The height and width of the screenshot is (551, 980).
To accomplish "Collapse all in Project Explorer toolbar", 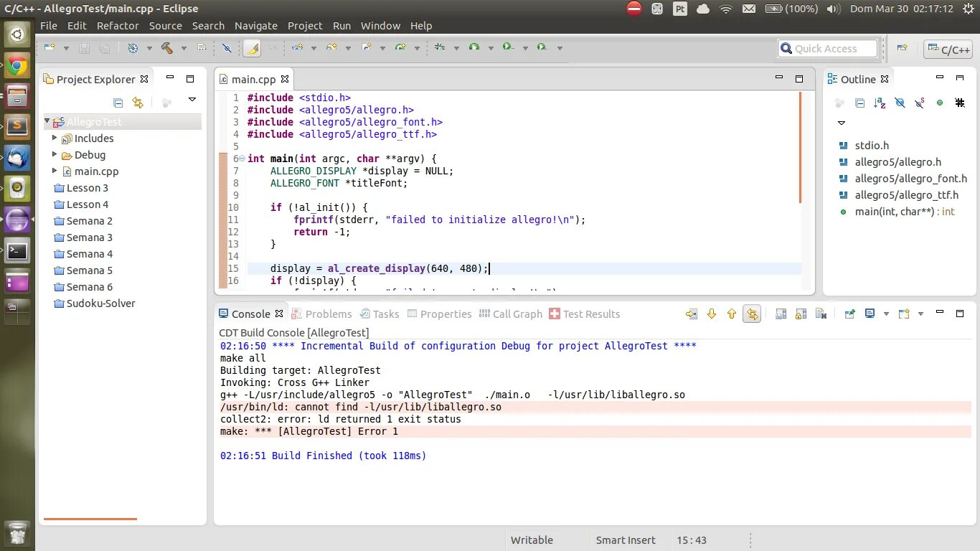I will click(118, 103).
